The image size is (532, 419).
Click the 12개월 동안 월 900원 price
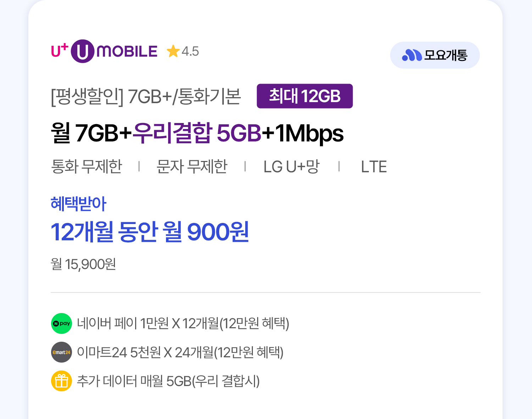point(150,232)
